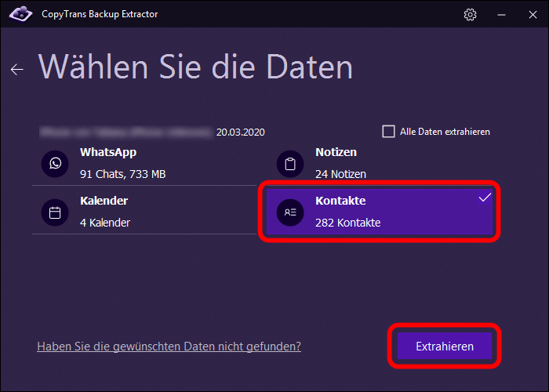Image resolution: width=549 pixels, height=392 pixels.
Task: Click the CopyTrans Backup Extractor logo
Action: (x=20, y=14)
